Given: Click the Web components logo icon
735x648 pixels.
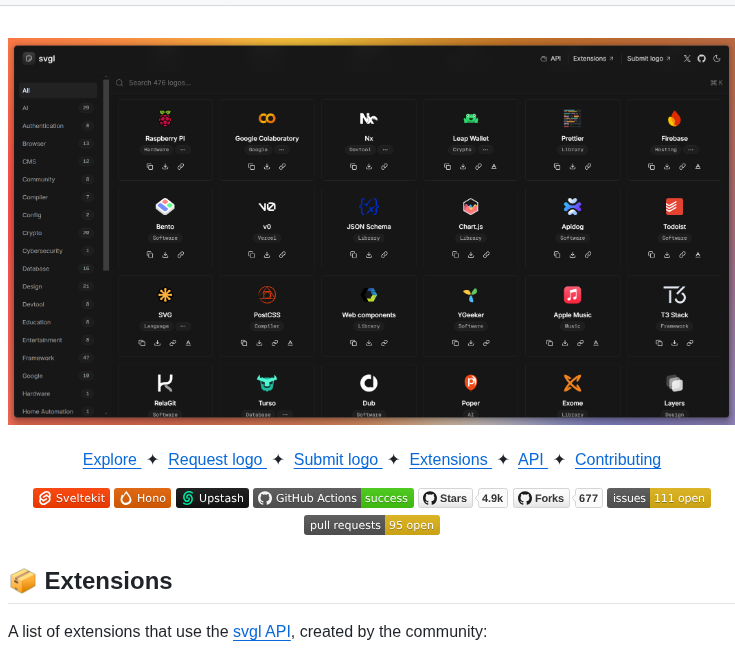Looking at the screenshot, I should (x=368, y=294).
